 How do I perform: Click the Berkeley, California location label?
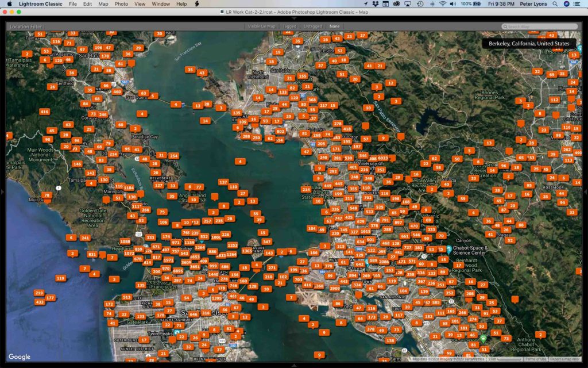pos(529,44)
